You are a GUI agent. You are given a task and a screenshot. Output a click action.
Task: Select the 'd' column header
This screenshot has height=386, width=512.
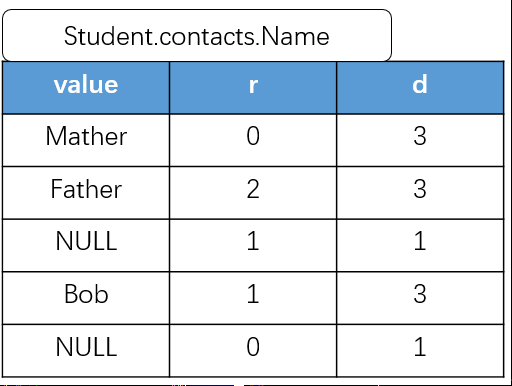tap(420, 88)
